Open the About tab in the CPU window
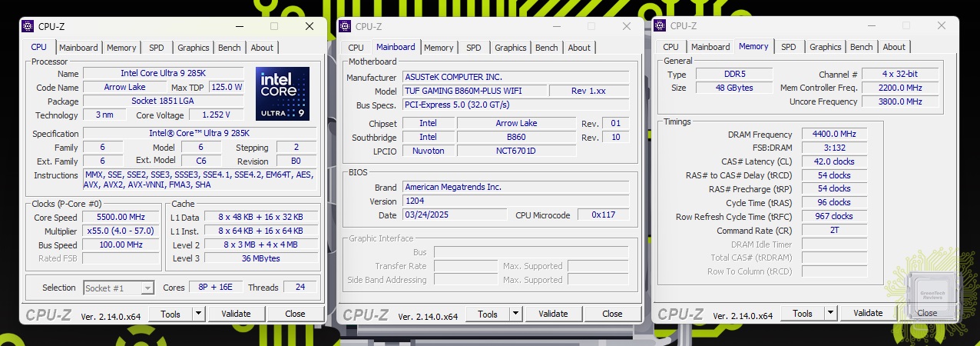This screenshot has width=980, height=346. click(262, 48)
